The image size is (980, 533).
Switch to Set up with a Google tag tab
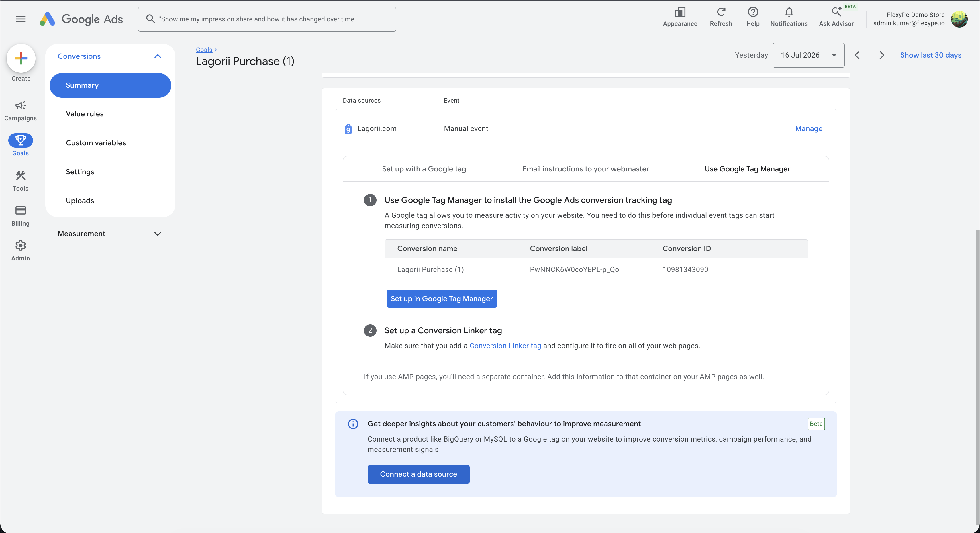(424, 169)
